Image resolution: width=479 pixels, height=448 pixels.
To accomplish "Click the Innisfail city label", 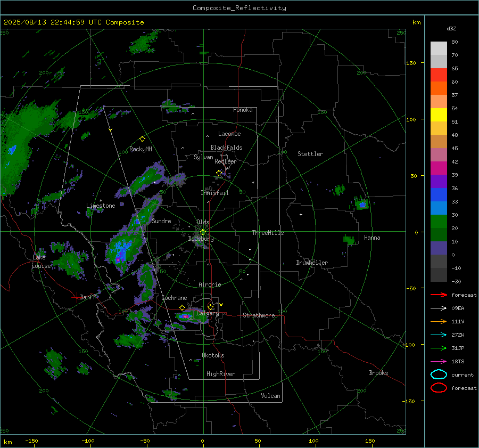I will 214,193.
